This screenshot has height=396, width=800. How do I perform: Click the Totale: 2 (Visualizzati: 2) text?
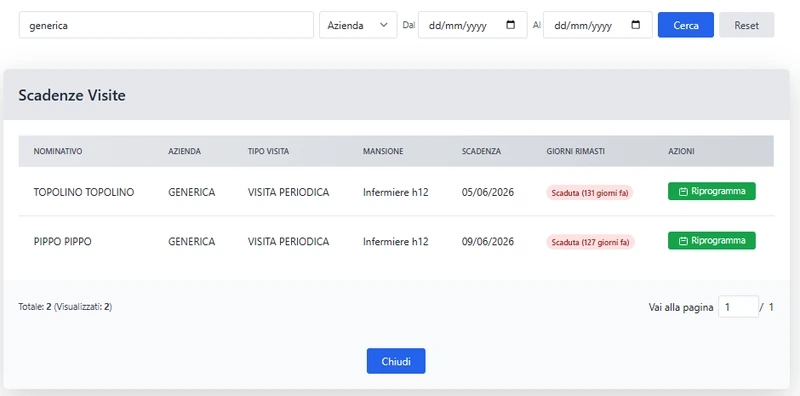click(x=65, y=307)
